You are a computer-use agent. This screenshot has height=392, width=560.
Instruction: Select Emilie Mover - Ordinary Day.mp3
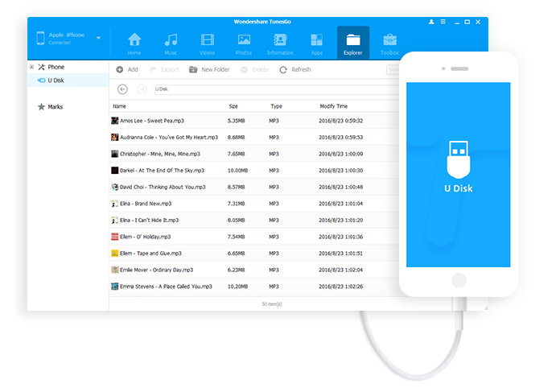tap(254, 270)
